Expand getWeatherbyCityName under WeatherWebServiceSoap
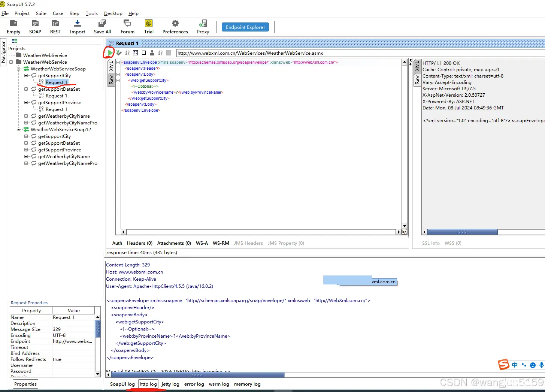 [26, 116]
